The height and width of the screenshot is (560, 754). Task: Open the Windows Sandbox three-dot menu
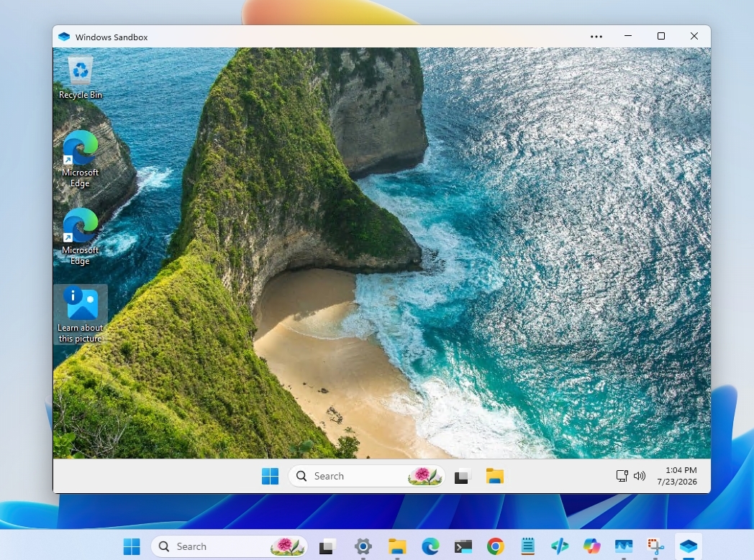[596, 37]
